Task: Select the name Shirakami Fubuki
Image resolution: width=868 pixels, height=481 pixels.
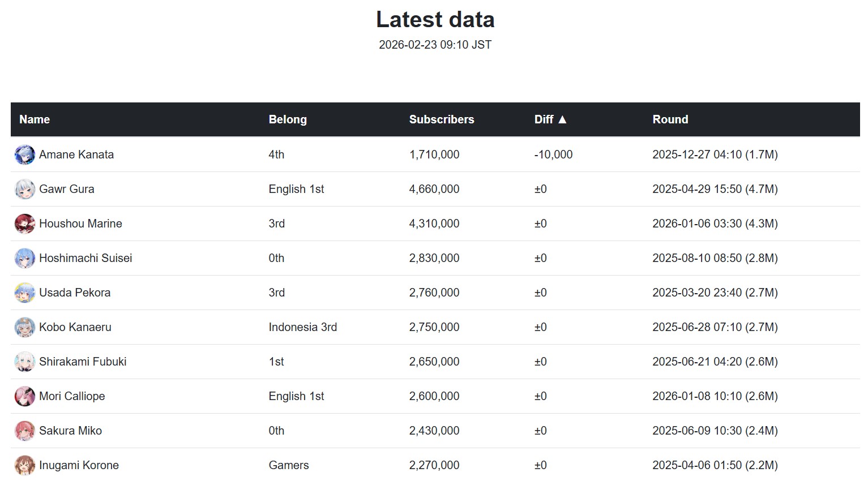Action: pos(83,362)
